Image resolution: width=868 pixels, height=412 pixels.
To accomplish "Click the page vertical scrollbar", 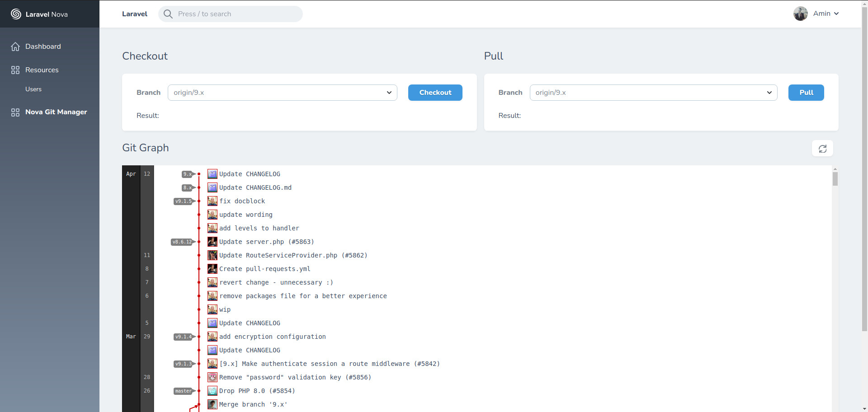I will point(864,169).
